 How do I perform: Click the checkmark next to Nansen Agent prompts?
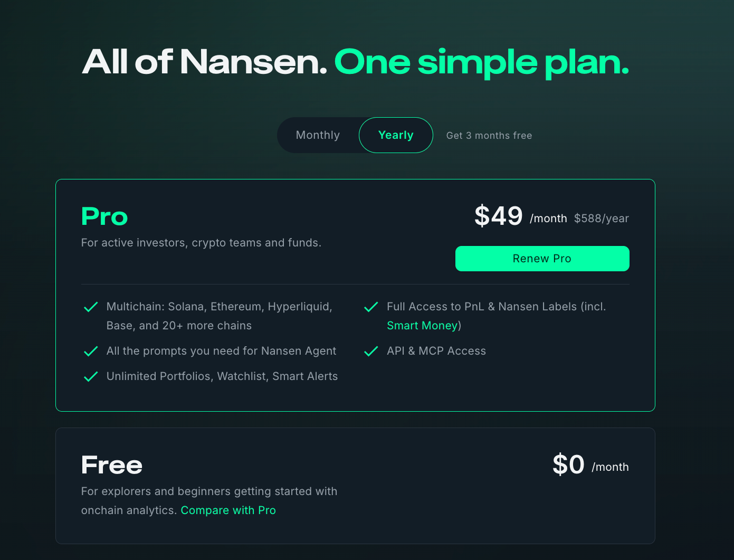click(x=91, y=352)
